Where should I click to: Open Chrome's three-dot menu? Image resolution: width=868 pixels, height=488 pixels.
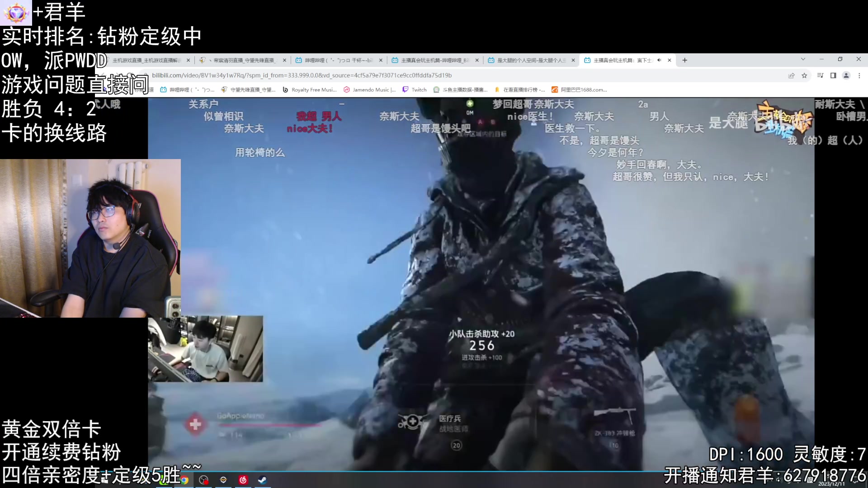point(859,75)
